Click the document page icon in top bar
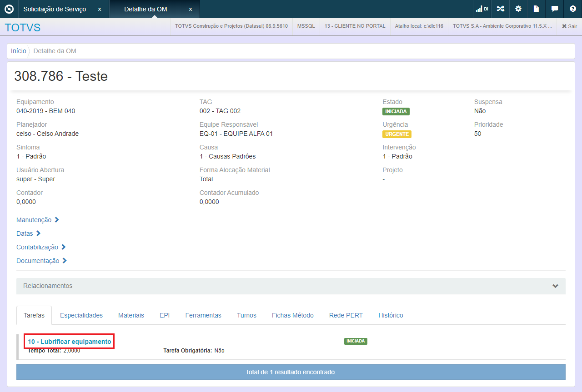The image size is (582, 392). click(537, 9)
